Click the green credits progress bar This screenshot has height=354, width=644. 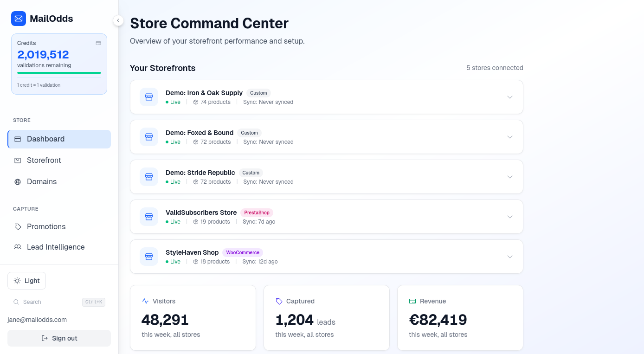coord(59,73)
